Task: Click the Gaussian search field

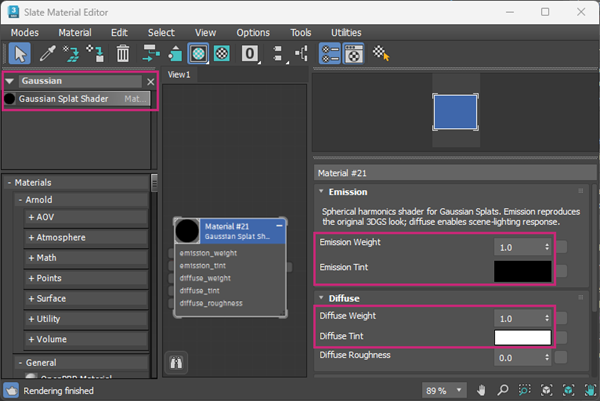Action: 80,81
